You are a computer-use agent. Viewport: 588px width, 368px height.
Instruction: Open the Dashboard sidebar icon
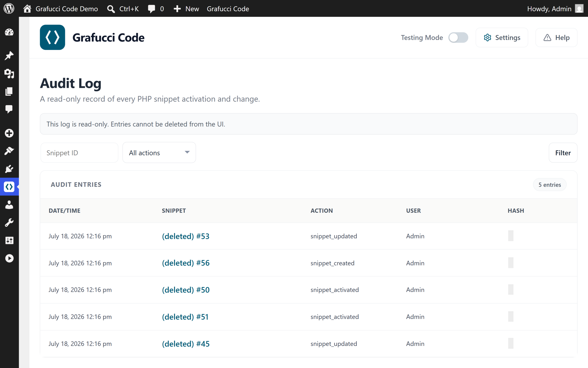(x=9, y=32)
